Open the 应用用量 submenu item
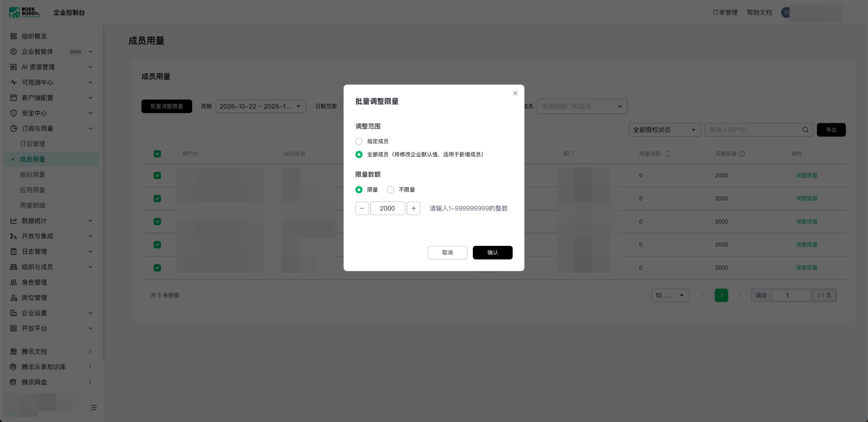The image size is (868, 422). coord(32,190)
